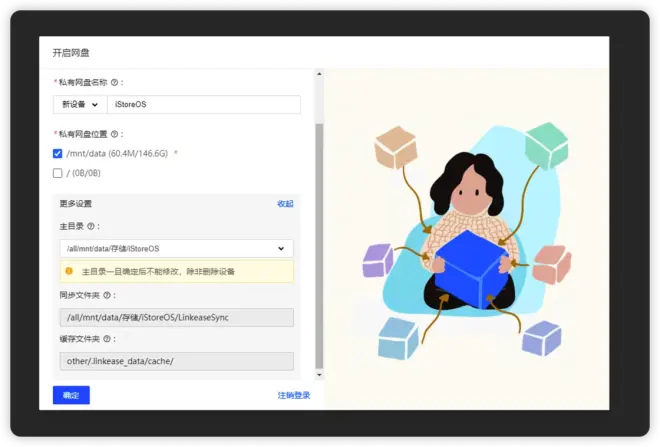The height and width of the screenshot is (447, 660).
Task: Check the / (0B/0B) checkbox
Action: pos(58,173)
